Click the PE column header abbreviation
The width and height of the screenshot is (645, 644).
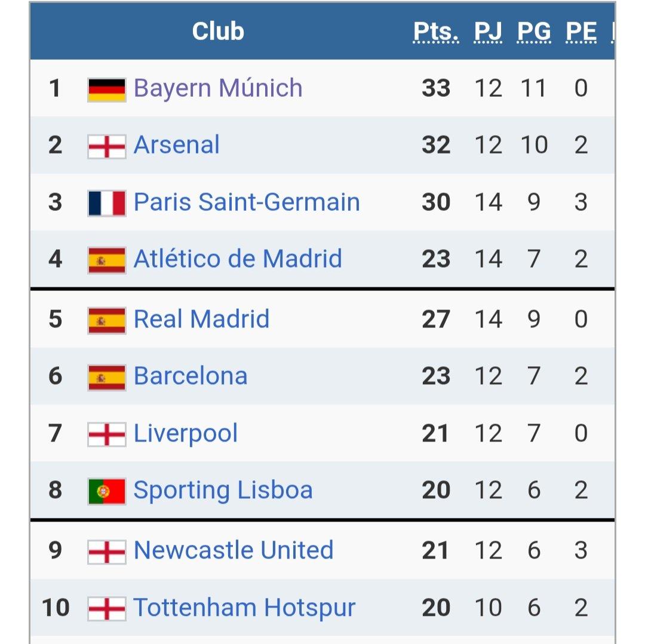[x=581, y=32]
